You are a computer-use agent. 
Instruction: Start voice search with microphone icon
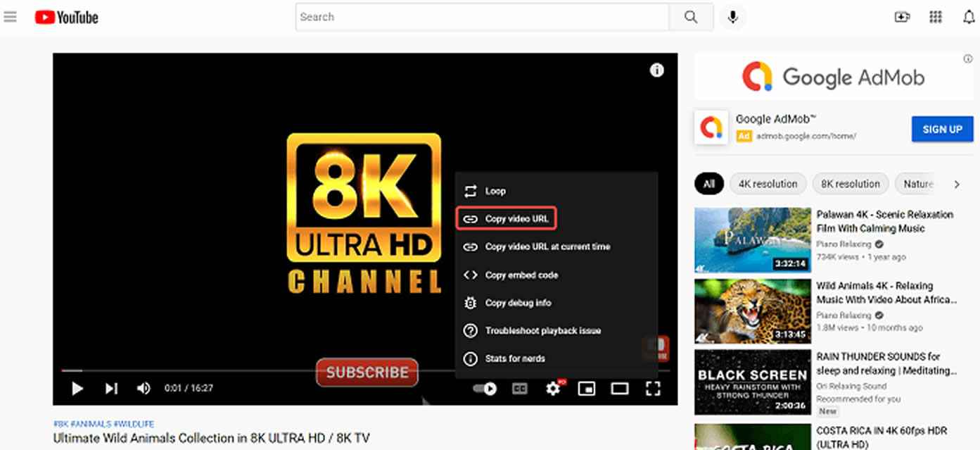tap(732, 17)
